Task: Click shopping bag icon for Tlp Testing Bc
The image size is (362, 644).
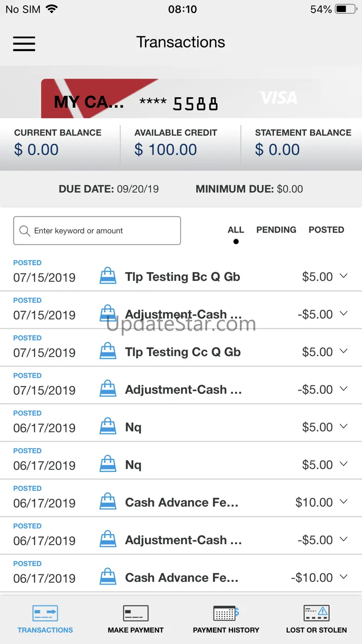Action: click(108, 276)
